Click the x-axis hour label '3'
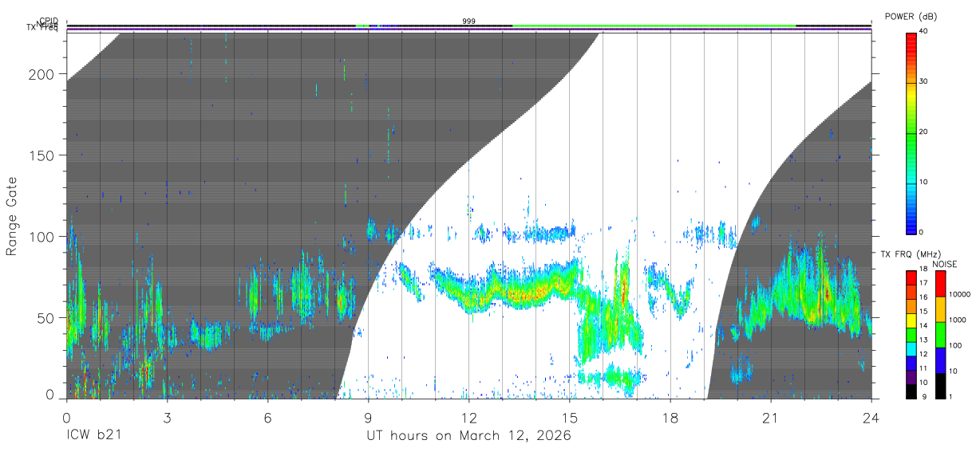 167,417
